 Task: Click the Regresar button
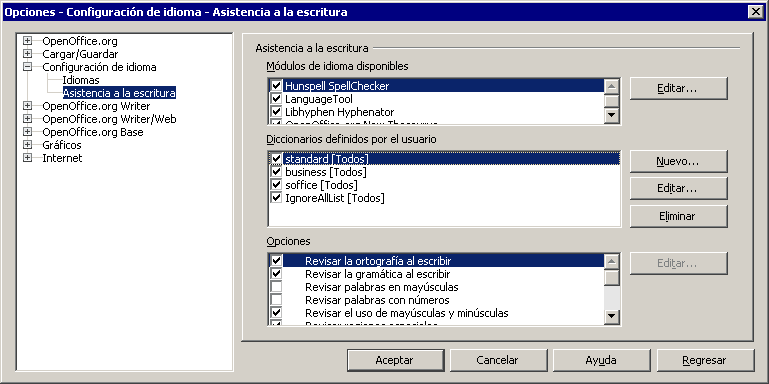click(705, 360)
